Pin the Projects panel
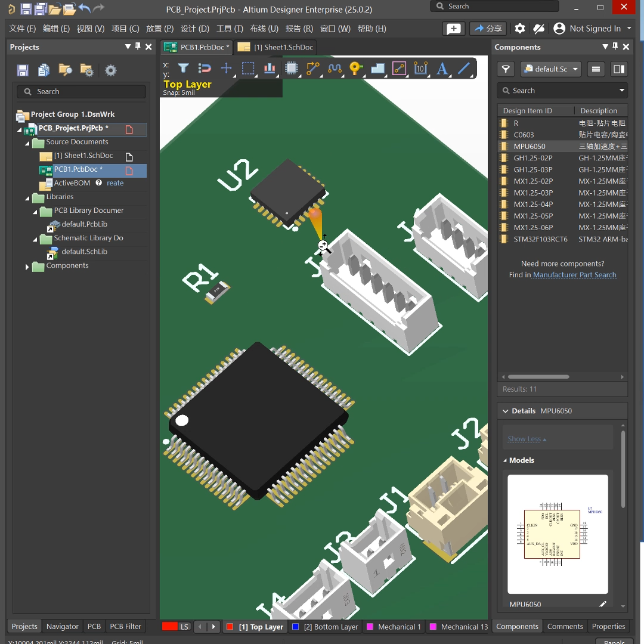This screenshot has height=644, width=644. click(x=138, y=47)
